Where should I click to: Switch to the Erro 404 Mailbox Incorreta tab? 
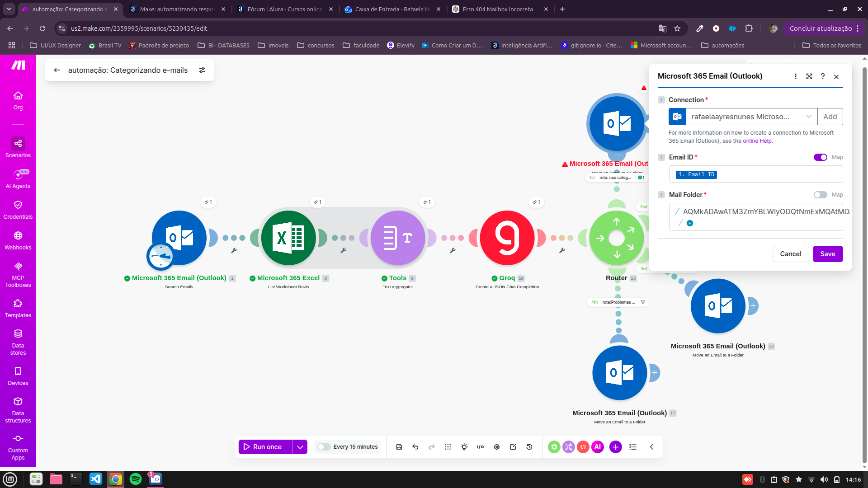pyautogui.click(x=500, y=9)
